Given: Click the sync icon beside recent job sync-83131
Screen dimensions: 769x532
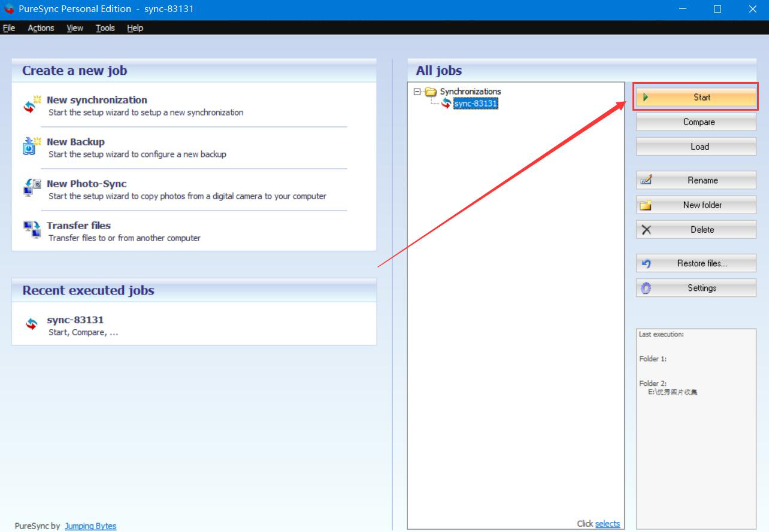Looking at the screenshot, I should coord(32,324).
